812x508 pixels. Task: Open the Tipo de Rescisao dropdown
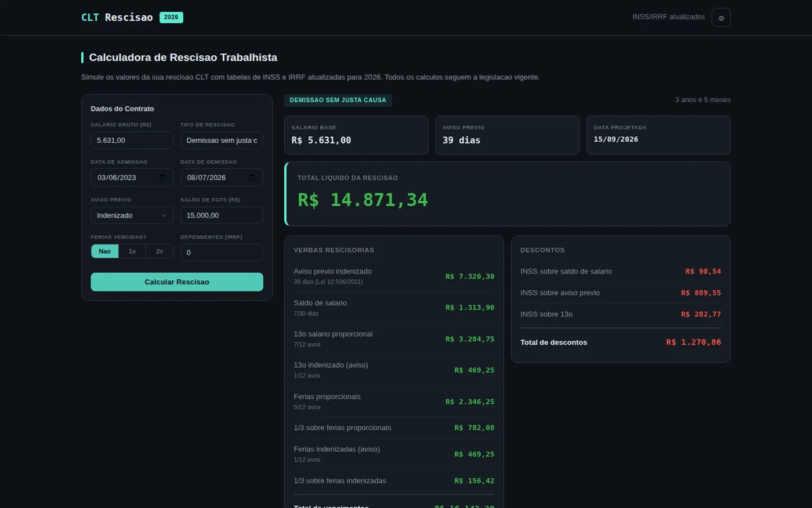tap(222, 140)
